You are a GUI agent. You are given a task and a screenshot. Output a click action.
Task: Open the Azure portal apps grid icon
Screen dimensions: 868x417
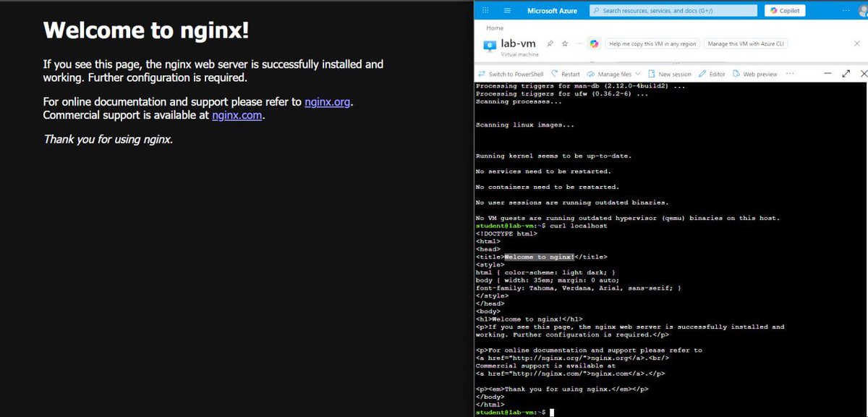tap(485, 11)
